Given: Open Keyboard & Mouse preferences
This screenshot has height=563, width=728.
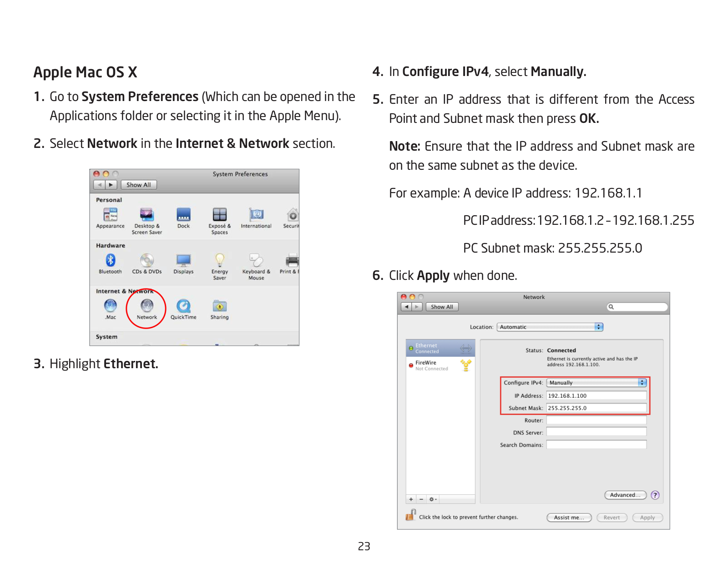Looking at the screenshot, I should [x=256, y=267].
